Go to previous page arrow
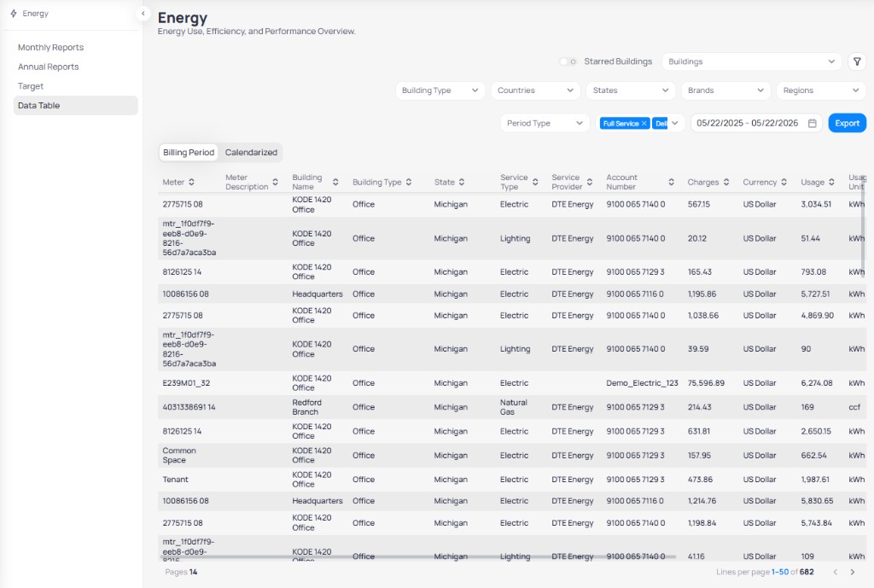874x588 pixels. pyautogui.click(x=835, y=572)
